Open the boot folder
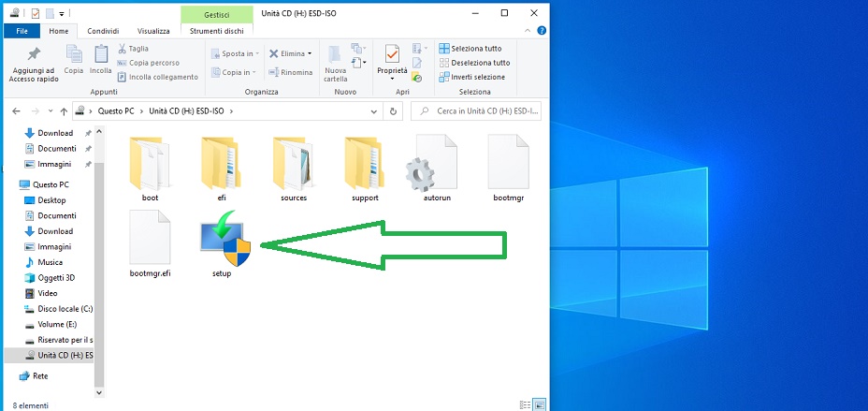The width and height of the screenshot is (868, 411). click(150, 169)
